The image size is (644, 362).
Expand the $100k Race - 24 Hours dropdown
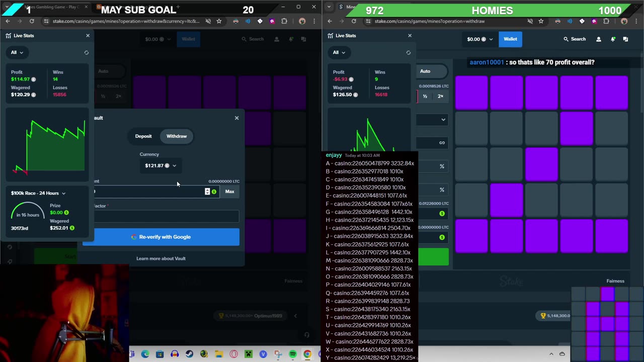pos(38,193)
